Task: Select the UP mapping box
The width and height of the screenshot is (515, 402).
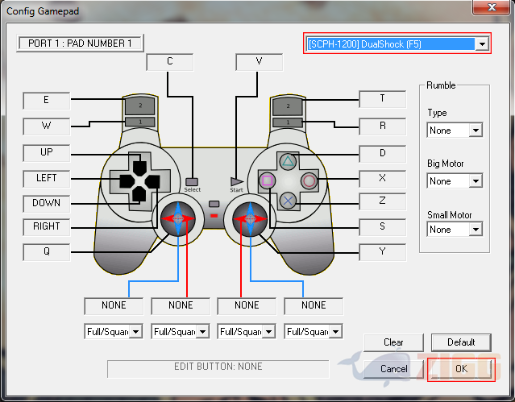Action: coord(46,152)
